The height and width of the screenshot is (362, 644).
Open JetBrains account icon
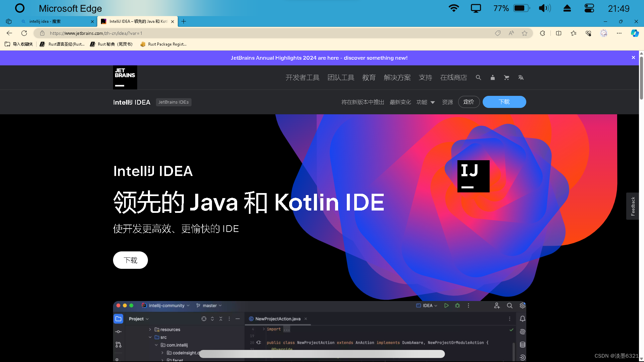492,77
